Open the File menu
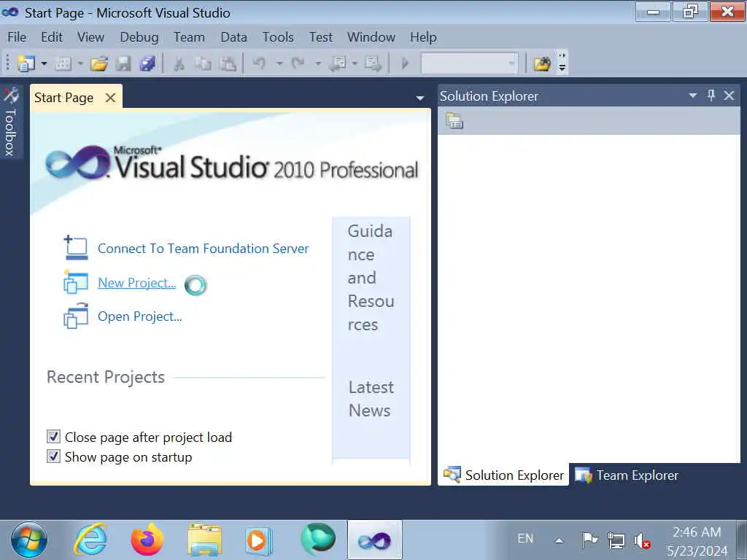Viewport: 747px width, 560px height. [x=17, y=37]
